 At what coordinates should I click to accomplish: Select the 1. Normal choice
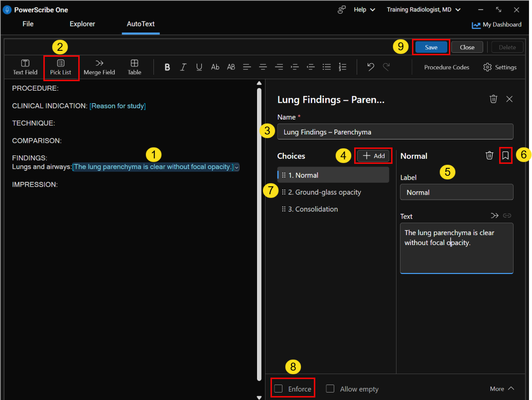(333, 175)
